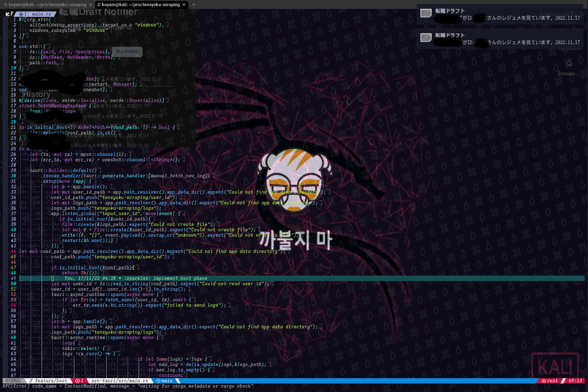This screenshot has width=588, height=392.
Task: Click the '#[derive(Clone, serde::Serialize' line
Action: [92, 100]
